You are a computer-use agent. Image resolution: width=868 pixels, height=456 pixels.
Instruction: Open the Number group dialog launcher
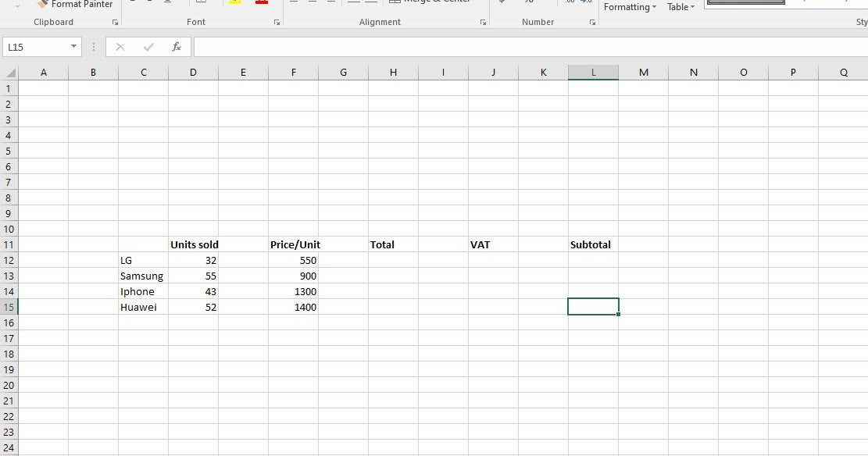pyautogui.click(x=593, y=22)
